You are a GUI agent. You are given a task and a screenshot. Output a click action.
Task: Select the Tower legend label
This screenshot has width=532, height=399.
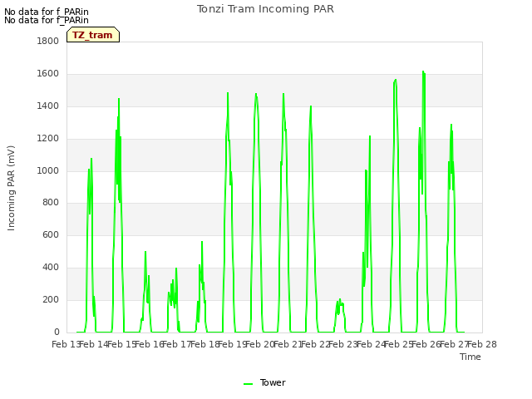click(273, 382)
